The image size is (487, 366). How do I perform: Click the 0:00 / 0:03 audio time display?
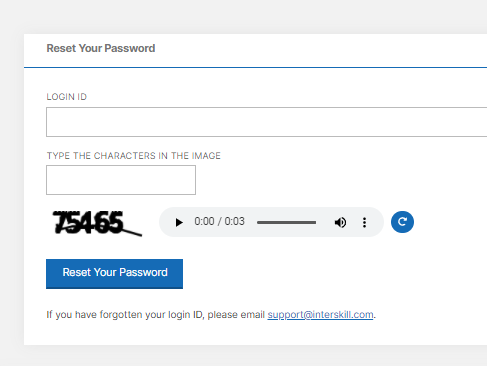pos(219,221)
